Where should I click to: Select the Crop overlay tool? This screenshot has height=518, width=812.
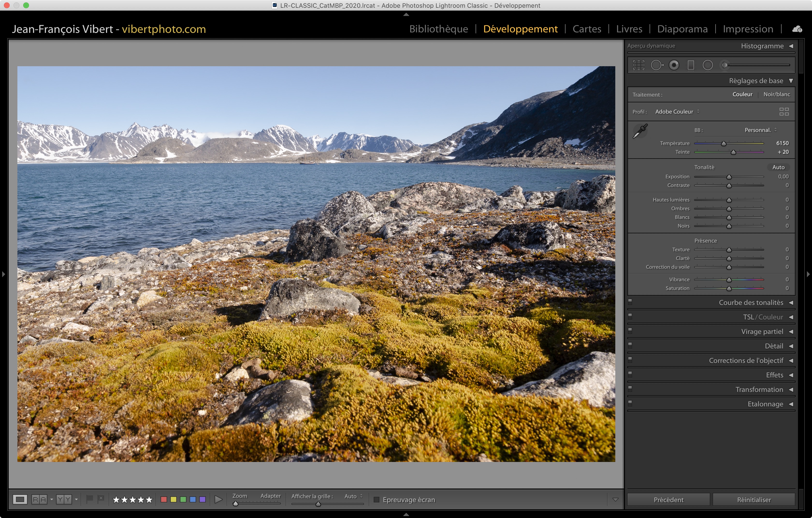click(x=638, y=65)
